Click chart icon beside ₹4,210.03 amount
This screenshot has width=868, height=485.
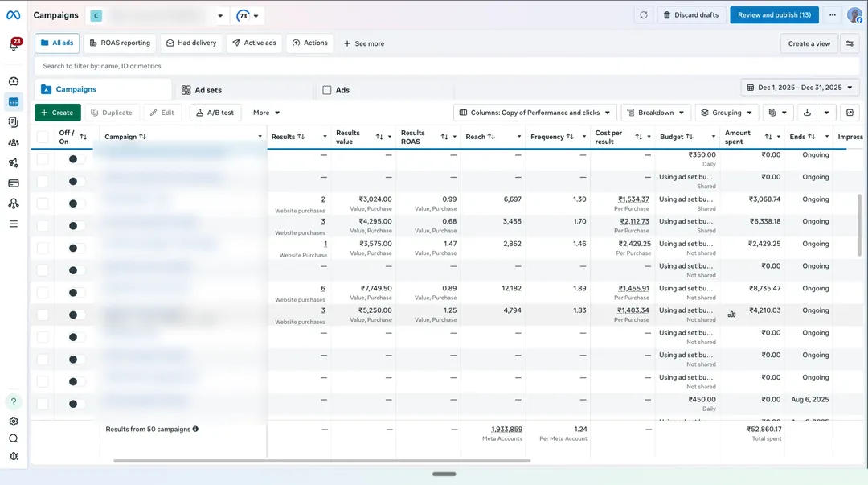click(x=732, y=314)
